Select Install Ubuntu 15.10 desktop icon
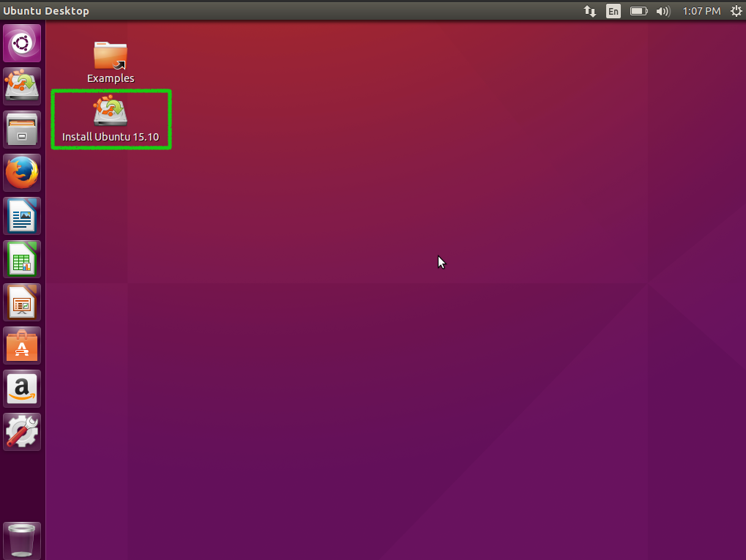The width and height of the screenshot is (746, 560). [x=111, y=119]
